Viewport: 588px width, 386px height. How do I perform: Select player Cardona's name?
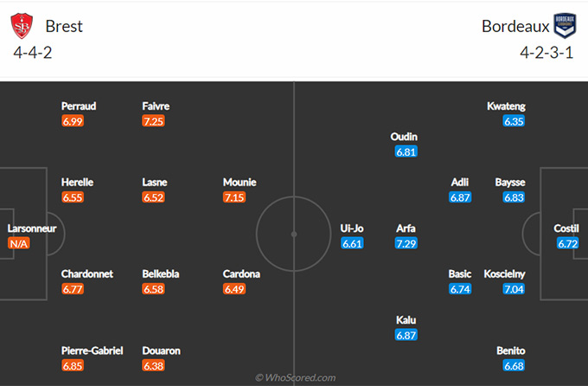click(x=241, y=274)
